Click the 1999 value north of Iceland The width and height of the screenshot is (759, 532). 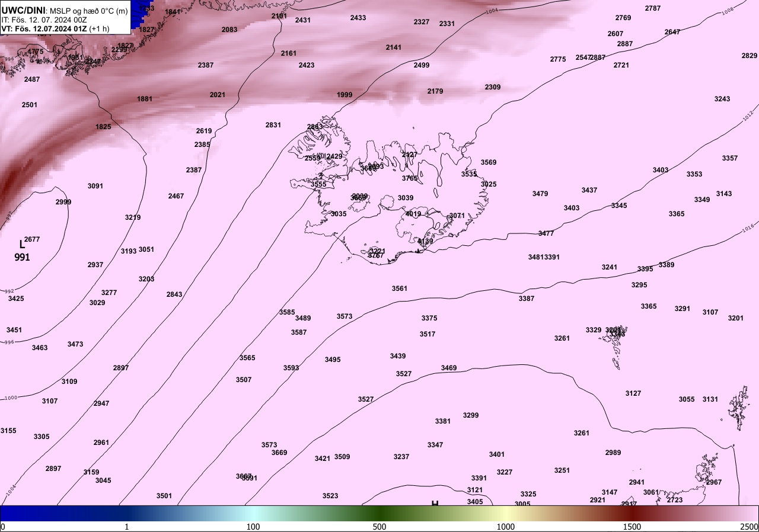[345, 95]
